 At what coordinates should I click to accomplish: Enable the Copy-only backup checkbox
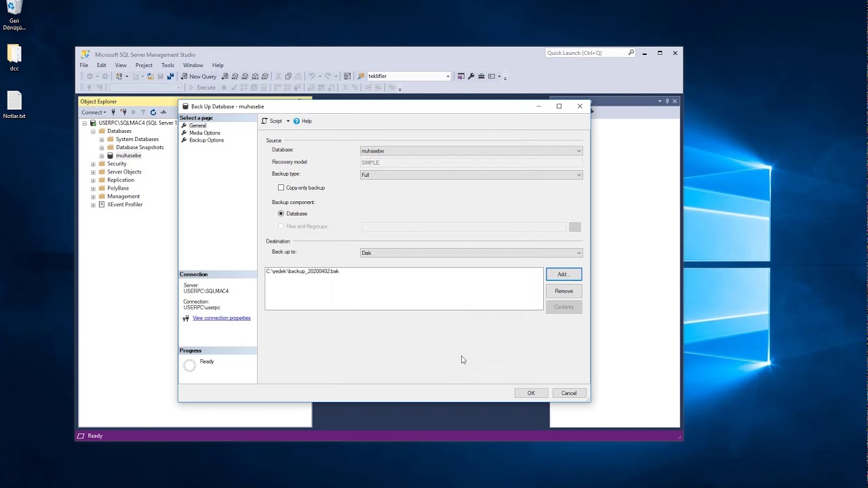281,188
